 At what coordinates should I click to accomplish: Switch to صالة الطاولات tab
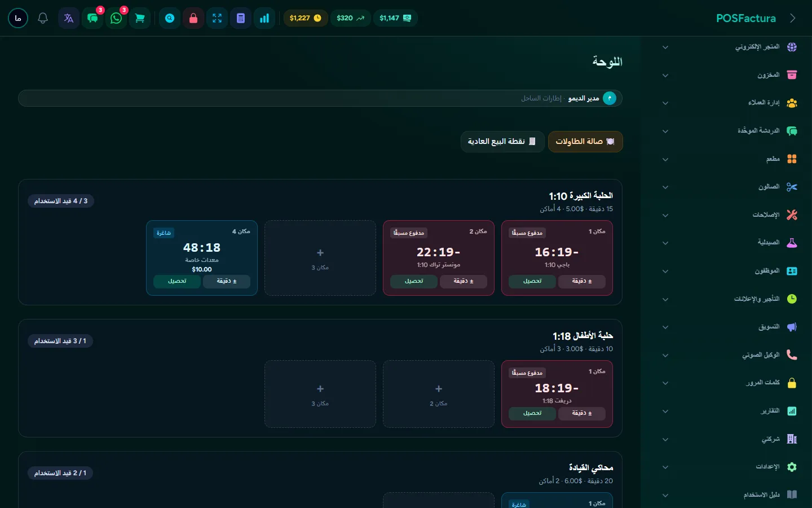coord(585,142)
